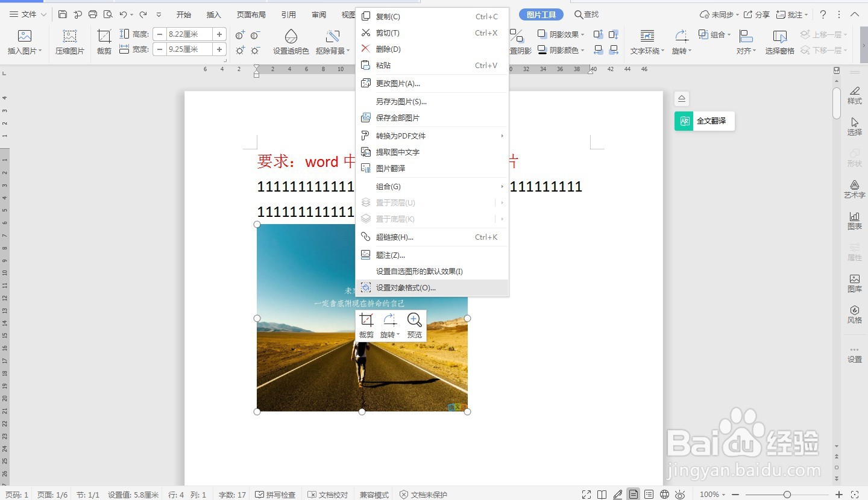868x500 pixels.
Task: Open 样式 (styles) panel in right sidebar
Action: pos(855,95)
